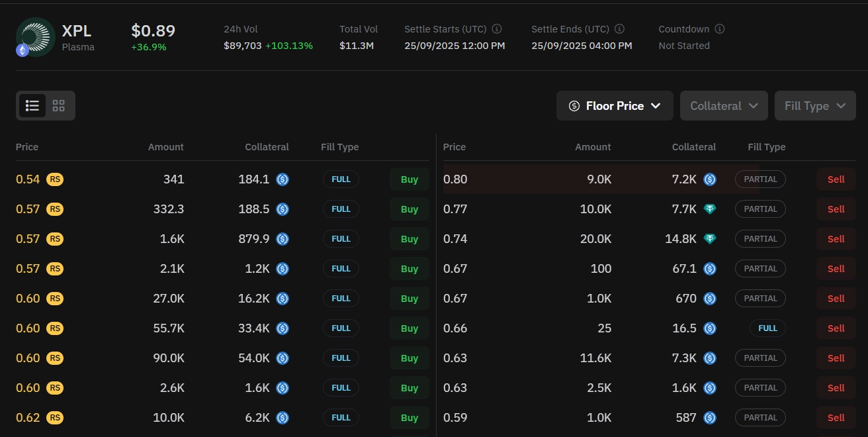Click the FULL badge on the 0.66 sell order

click(x=767, y=328)
